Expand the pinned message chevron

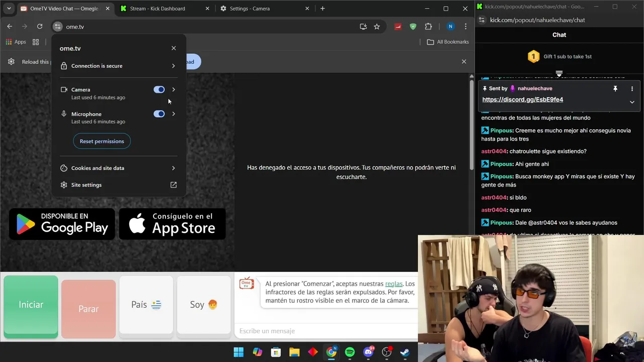pos(632,102)
